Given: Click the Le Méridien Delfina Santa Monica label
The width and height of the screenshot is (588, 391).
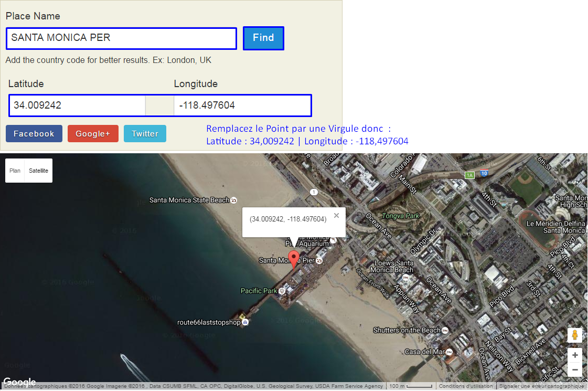Looking at the screenshot, I should pos(556,227).
